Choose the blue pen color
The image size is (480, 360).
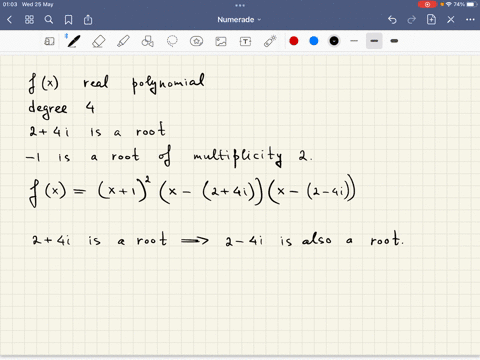pos(314,41)
